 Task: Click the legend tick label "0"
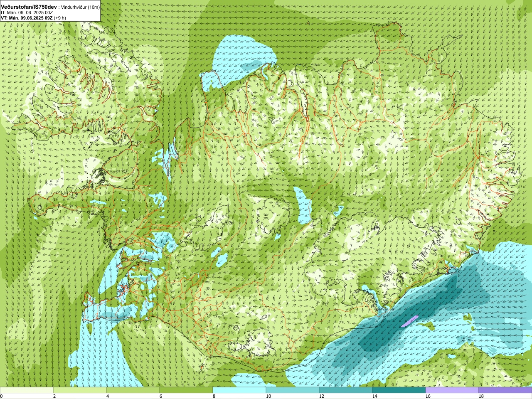click(x=2, y=397)
